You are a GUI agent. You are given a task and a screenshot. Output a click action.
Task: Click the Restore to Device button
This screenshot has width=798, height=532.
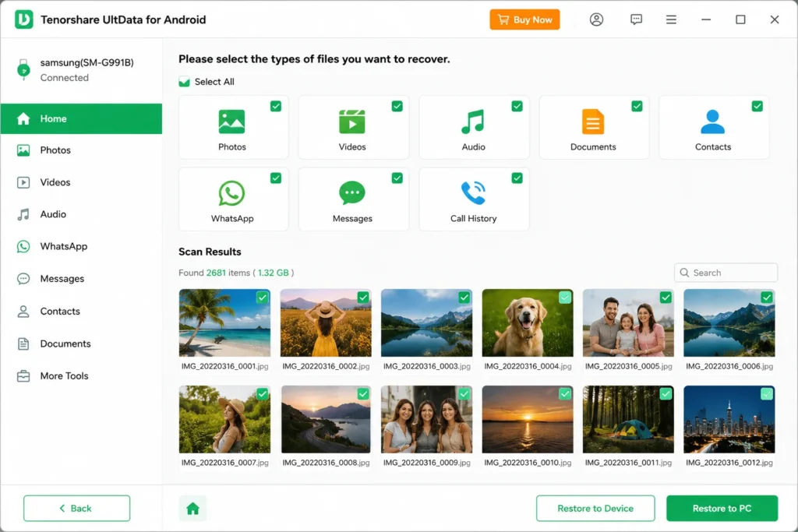tap(595, 508)
